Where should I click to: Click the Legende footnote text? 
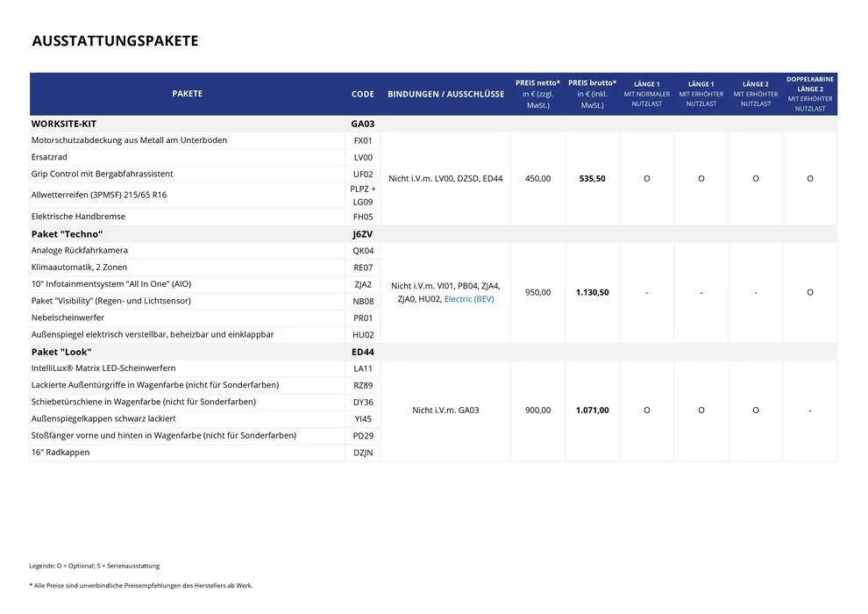coord(94,566)
